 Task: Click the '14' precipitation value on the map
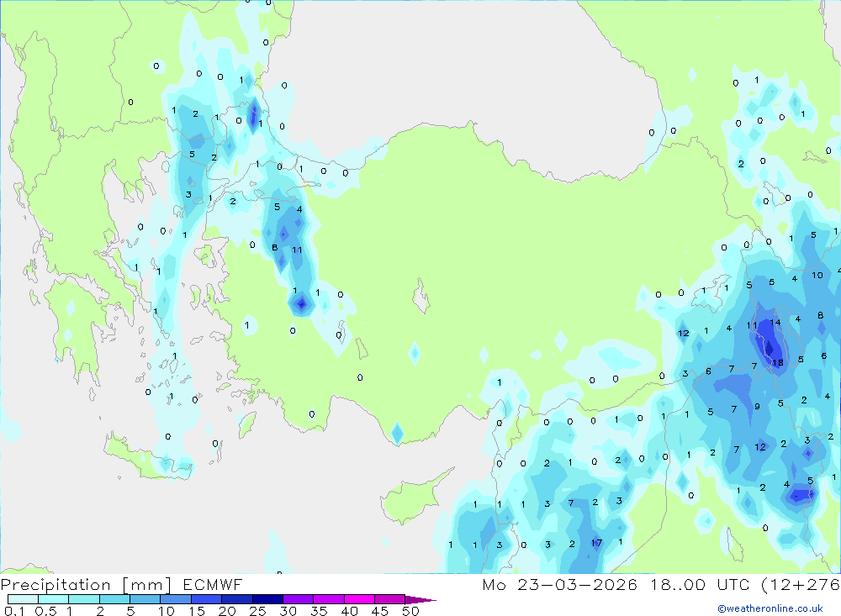pyautogui.click(x=775, y=322)
